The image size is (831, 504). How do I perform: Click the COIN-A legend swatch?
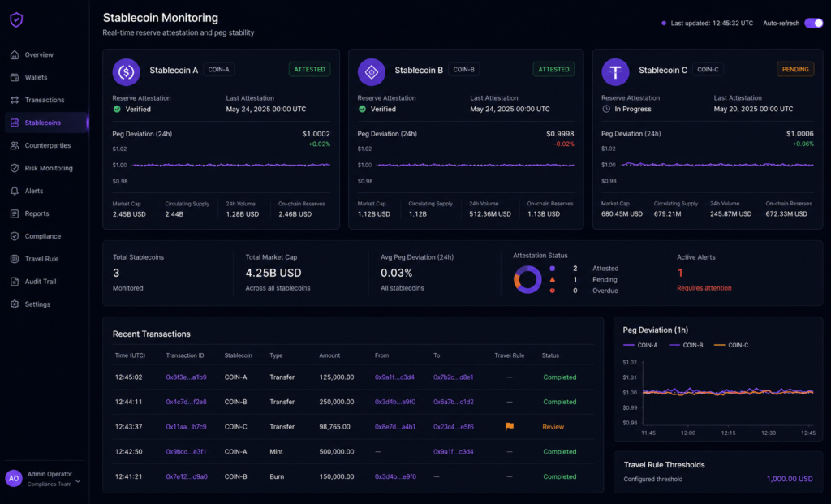629,345
